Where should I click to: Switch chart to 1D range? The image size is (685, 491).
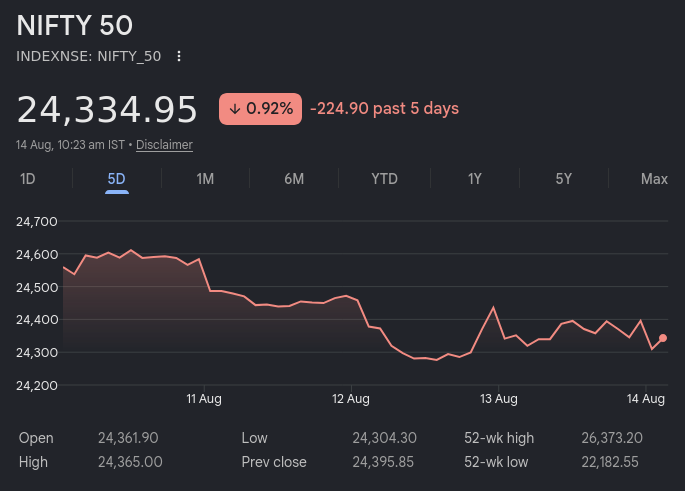pos(28,179)
